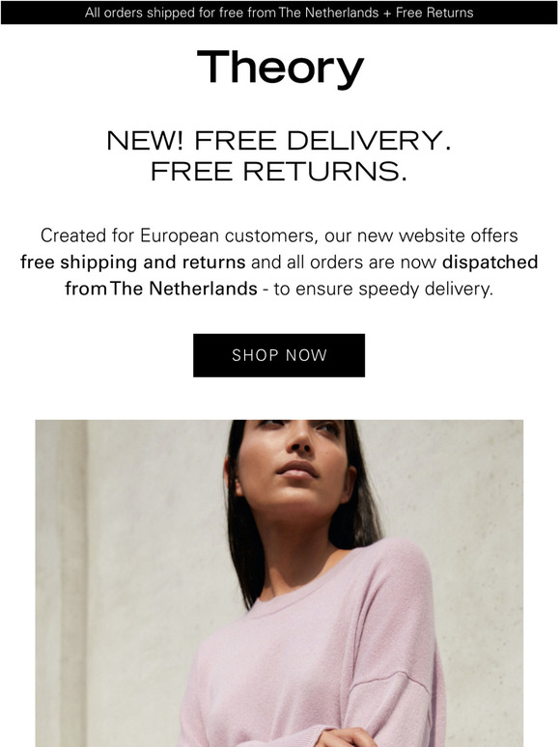Screen dimensions: 560x747
Task: Open the model photo in pink sweater
Action: tap(279, 583)
